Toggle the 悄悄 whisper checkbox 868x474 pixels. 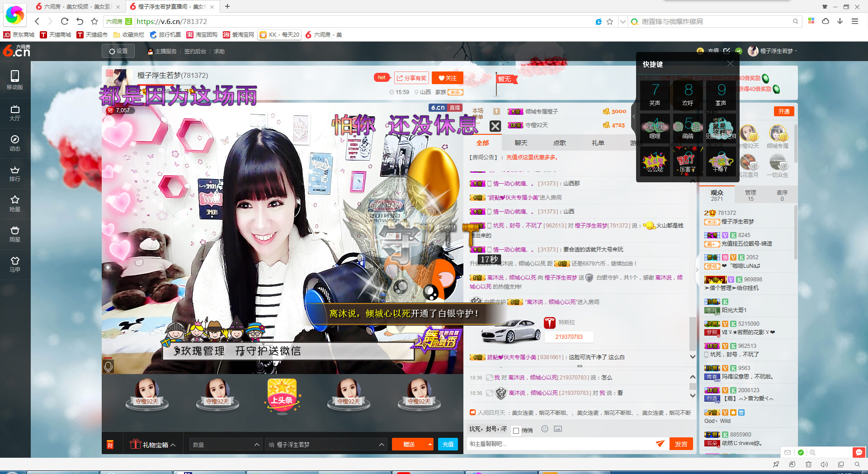coord(516,431)
